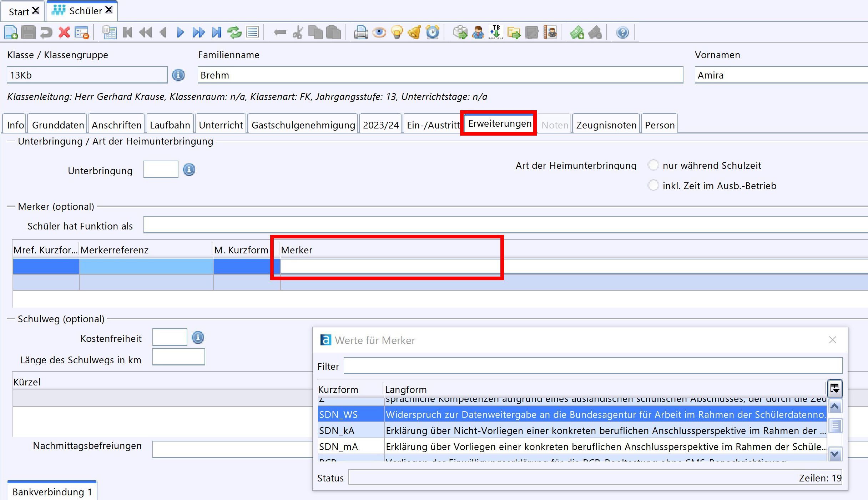Screen dimensions: 868x500
Task: Click the alarm clock icon
Action: point(433,32)
